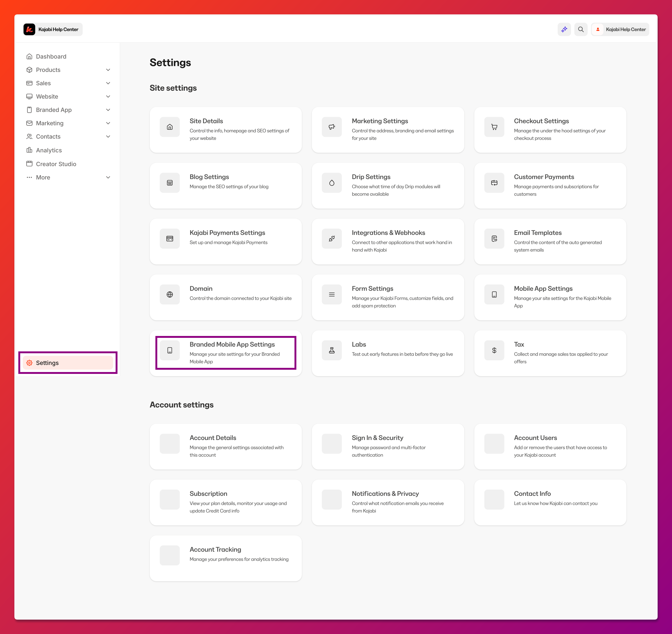Click the Marketing Settings megaphone icon
The image size is (672, 634).
pyautogui.click(x=332, y=127)
